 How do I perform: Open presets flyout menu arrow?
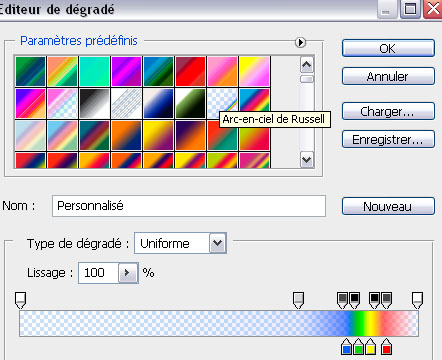coord(300,42)
